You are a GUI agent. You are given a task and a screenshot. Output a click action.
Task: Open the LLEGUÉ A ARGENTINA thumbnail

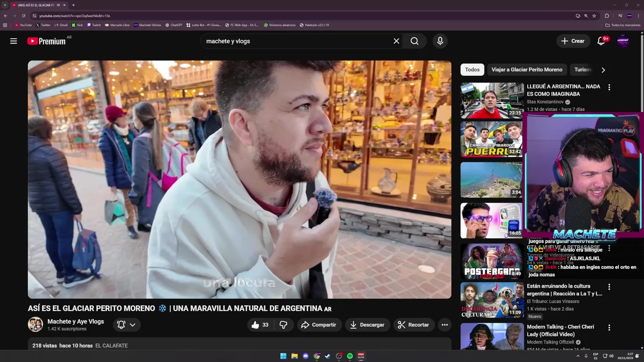click(492, 100)
